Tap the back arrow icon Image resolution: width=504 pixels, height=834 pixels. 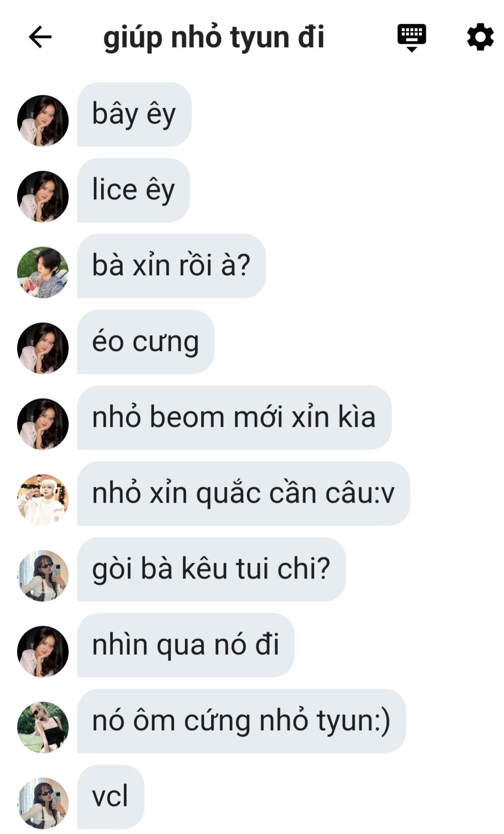click(x=40, y=37)
